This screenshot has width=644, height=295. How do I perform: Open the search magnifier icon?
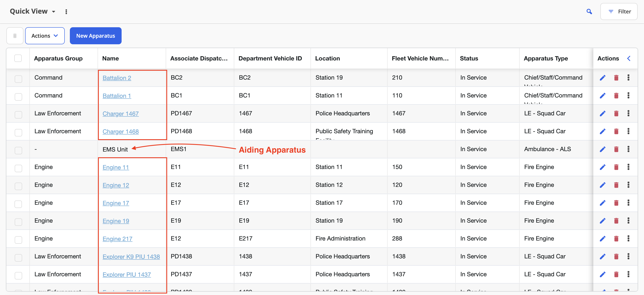click(x=589, y=11)
